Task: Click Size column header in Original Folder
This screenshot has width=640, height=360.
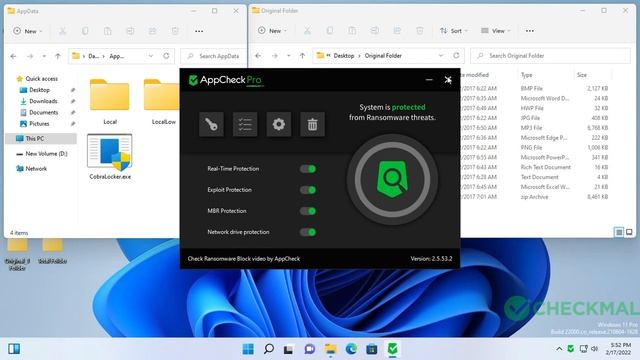Action: [x=582, y=75]
